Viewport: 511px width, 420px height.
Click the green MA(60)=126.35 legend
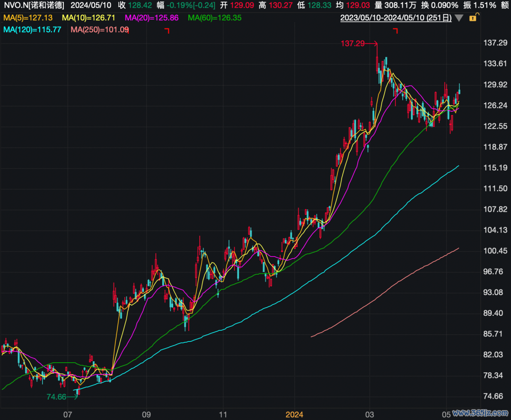[215, 18]
